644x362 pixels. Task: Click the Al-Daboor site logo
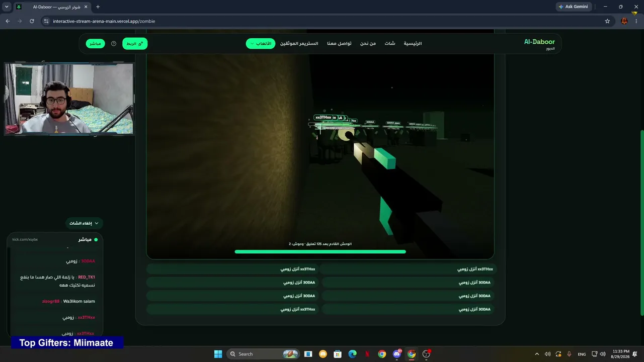(x=539, y=44)
